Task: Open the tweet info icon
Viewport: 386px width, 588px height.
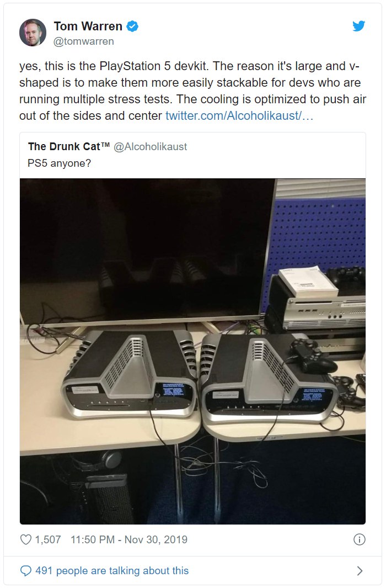Action: [x=359, y=539]
